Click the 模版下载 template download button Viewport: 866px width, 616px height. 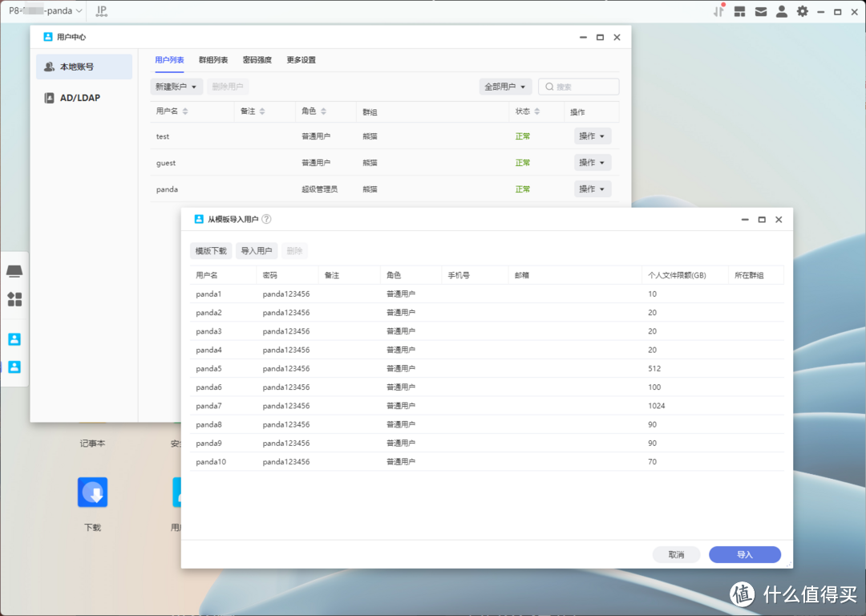210,250
